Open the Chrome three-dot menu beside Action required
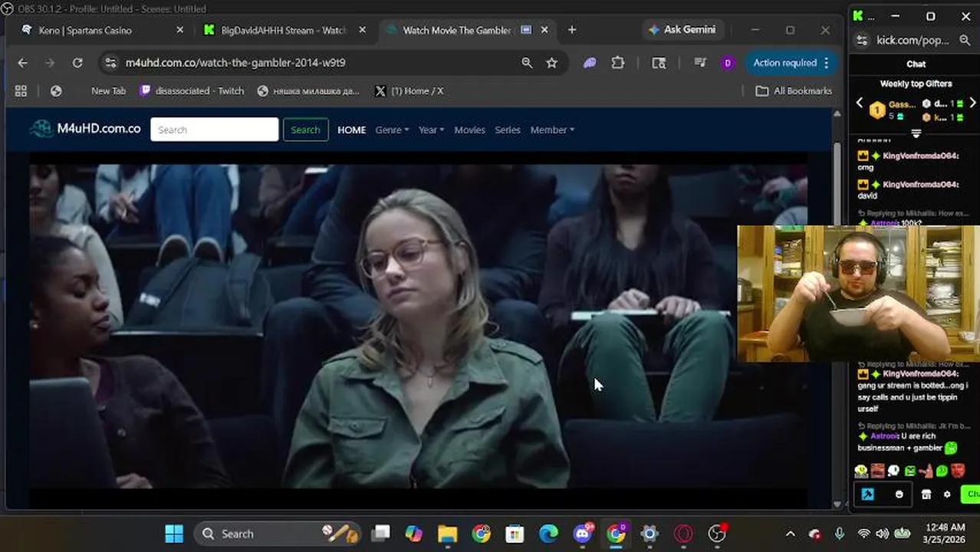 point(827,63)
